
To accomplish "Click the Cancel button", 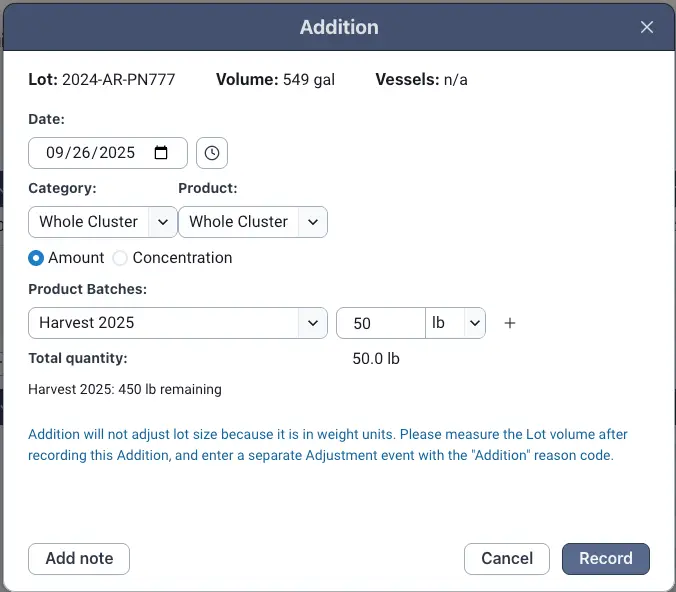I will click(507, 559).
